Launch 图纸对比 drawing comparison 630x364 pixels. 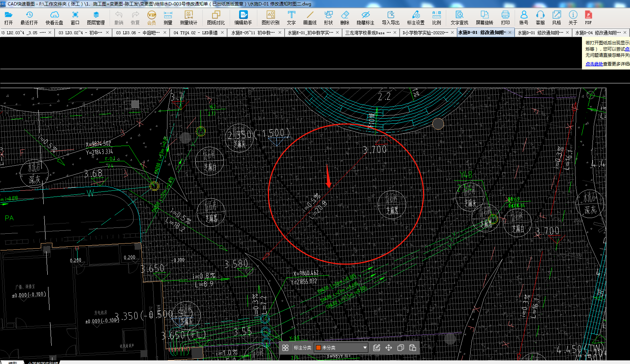216,18
